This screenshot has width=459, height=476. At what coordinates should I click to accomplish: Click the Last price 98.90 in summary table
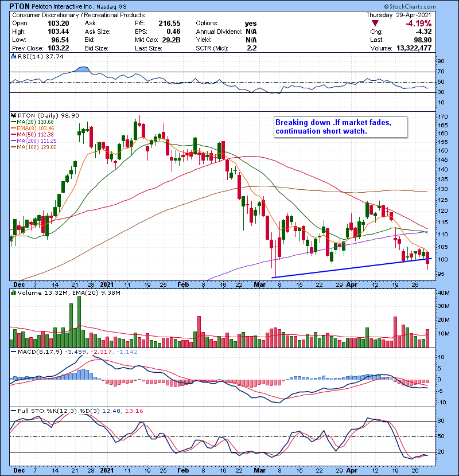(x=422, y=40)
